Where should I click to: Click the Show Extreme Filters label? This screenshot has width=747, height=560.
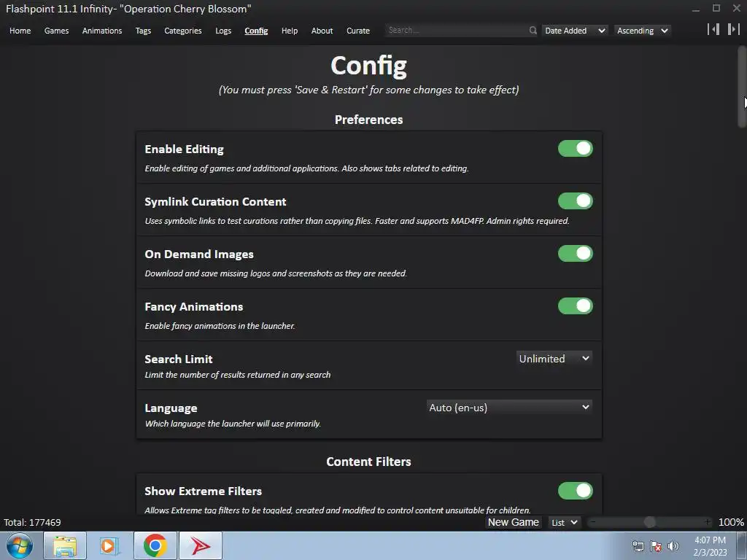(203, 491)
